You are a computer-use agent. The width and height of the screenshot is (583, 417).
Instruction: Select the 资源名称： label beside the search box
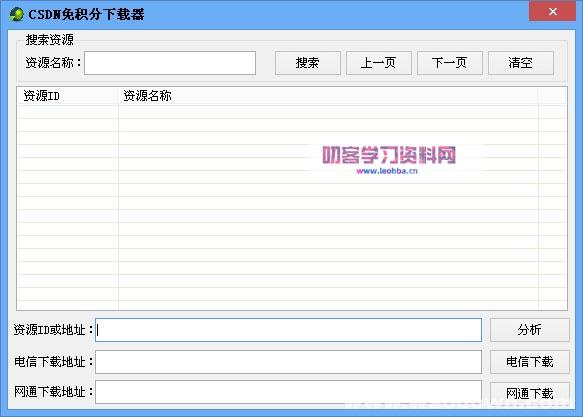point(54,63)
